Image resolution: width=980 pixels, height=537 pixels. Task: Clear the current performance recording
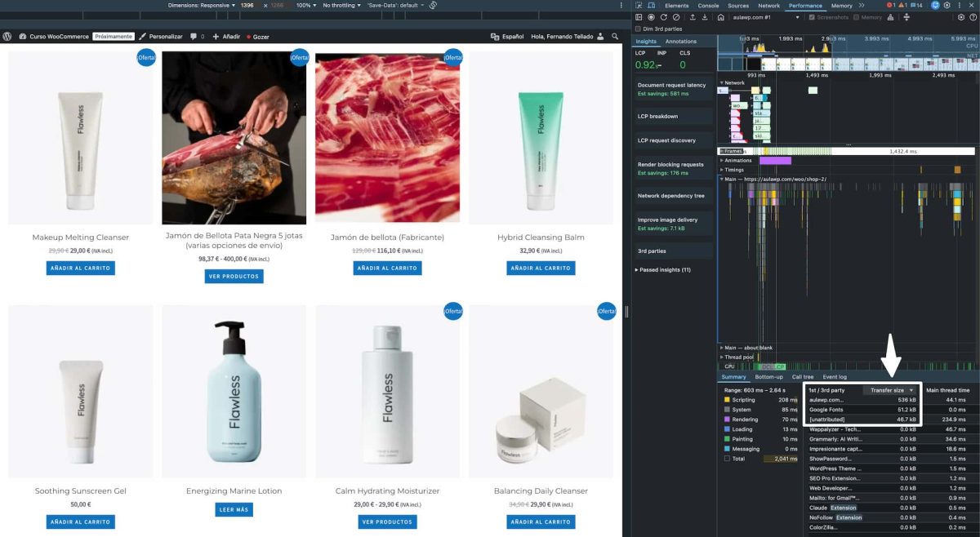point(676,17)
